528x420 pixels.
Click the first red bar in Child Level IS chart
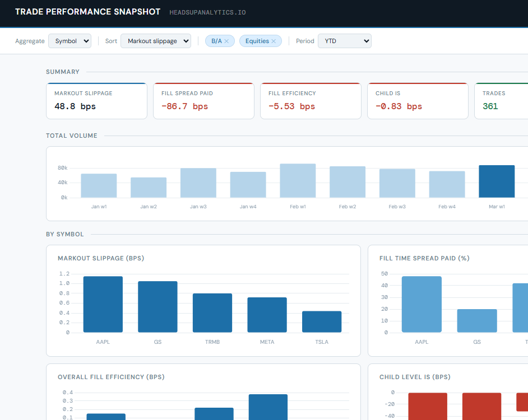[428, 406]
